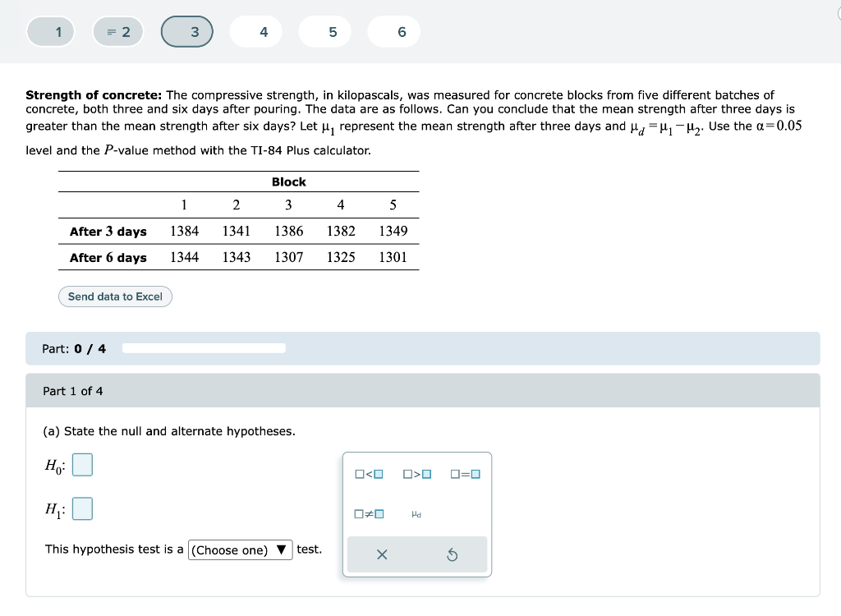Viewport: 841px width, 616px height.
Task: Expand the Part 1 of 4 section header
Action: [72, 390]
